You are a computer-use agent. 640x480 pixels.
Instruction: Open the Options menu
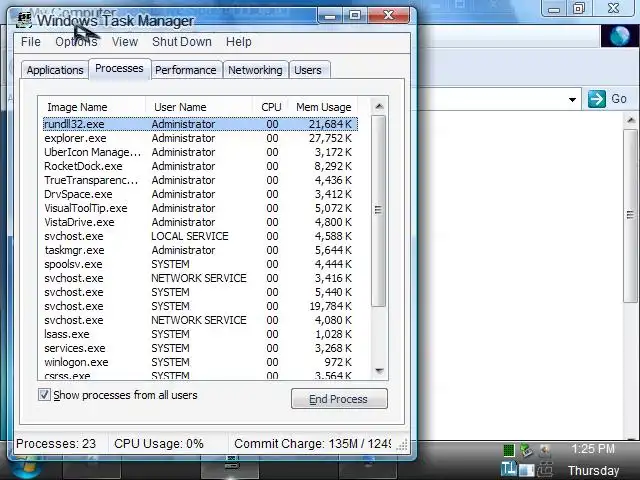pyautogui.click(x=76, y=42)
